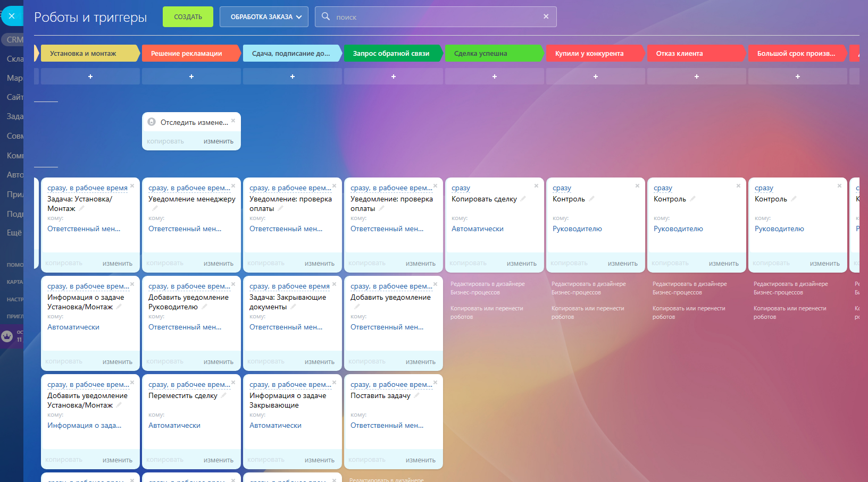This screenshot has height=482, width=868.
Task: Click изменить on the Отследить измене... trigger
Action: (219, 141)
